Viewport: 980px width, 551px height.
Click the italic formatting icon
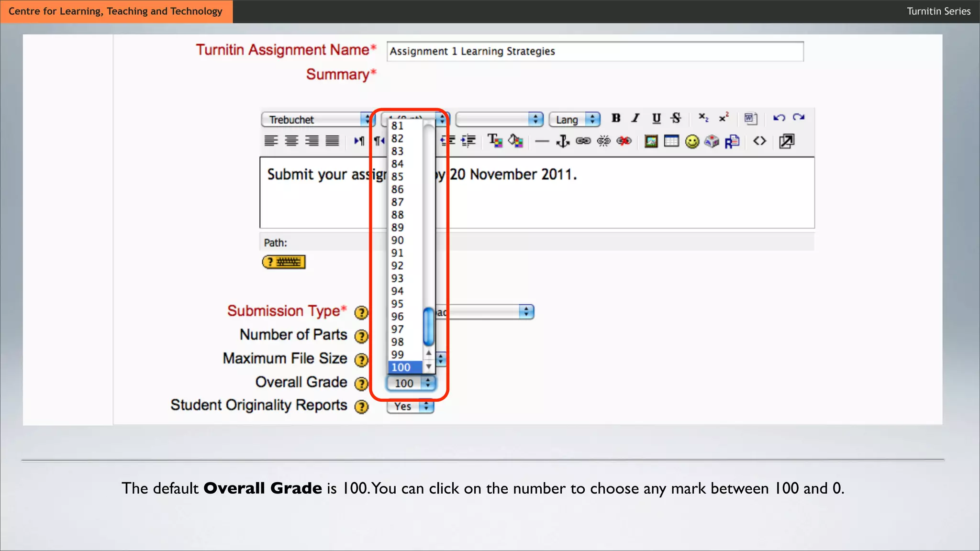pyautogui.click(x=635, y=118)
